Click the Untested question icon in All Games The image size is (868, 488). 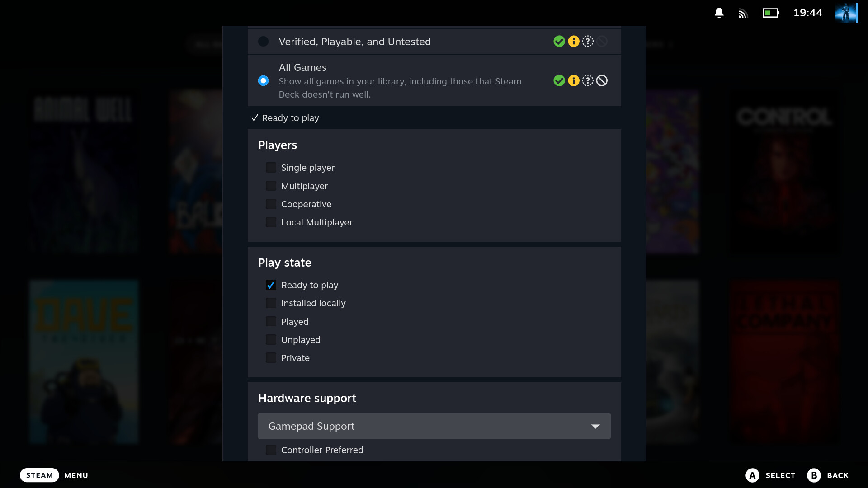588,81
